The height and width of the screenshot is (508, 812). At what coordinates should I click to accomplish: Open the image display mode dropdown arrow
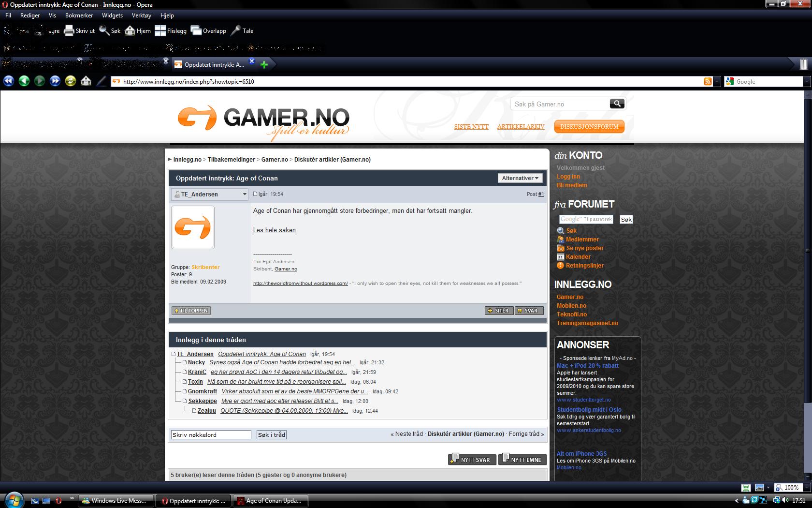pyautogui.click(x=768, y=487)
